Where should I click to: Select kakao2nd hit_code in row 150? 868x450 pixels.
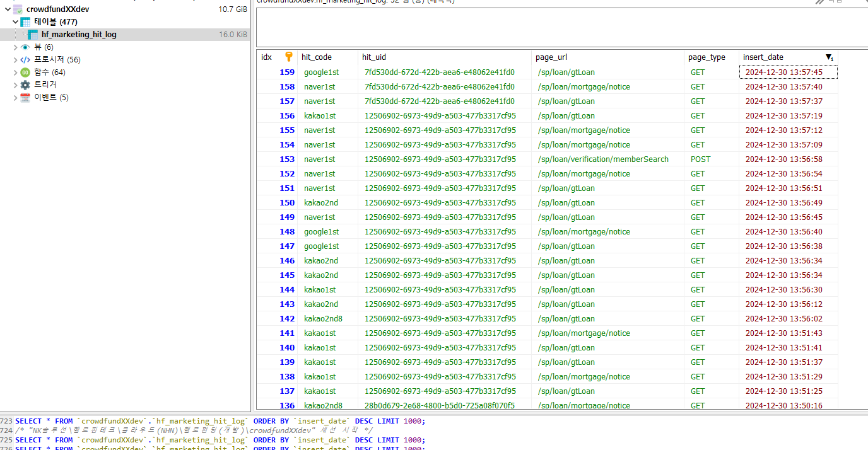coord(327,203)
